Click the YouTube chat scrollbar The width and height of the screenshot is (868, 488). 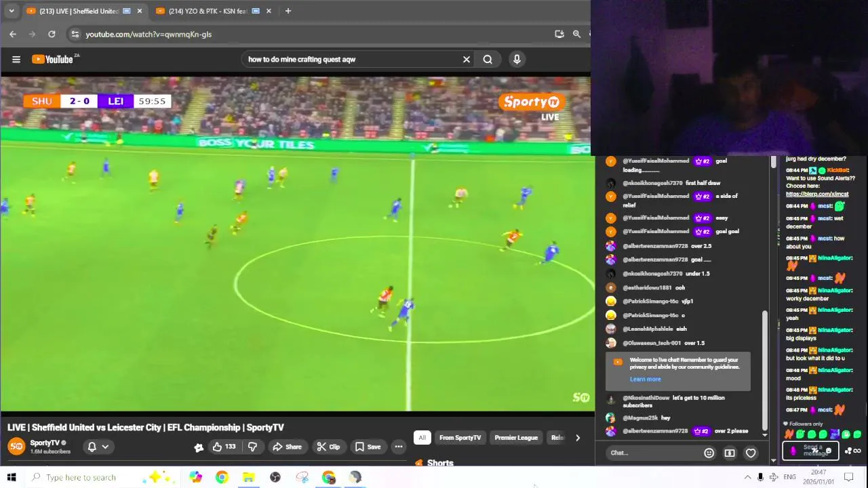765,369
